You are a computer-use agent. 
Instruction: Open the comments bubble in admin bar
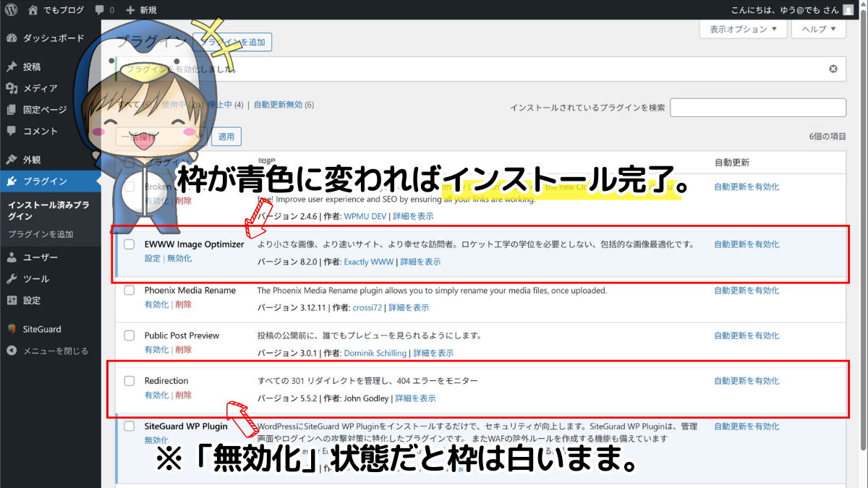click(104, 10)
